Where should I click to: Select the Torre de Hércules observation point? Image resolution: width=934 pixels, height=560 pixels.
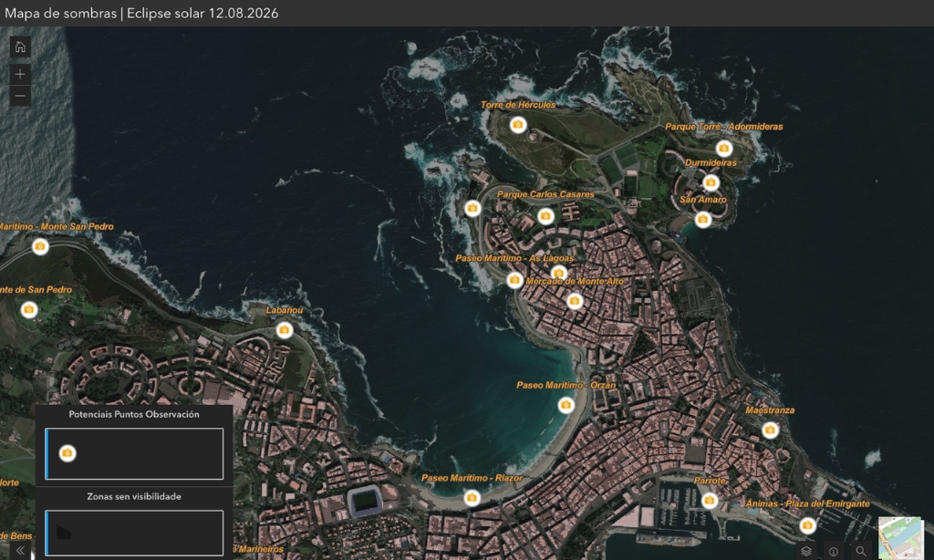click(x=518, y=124)
